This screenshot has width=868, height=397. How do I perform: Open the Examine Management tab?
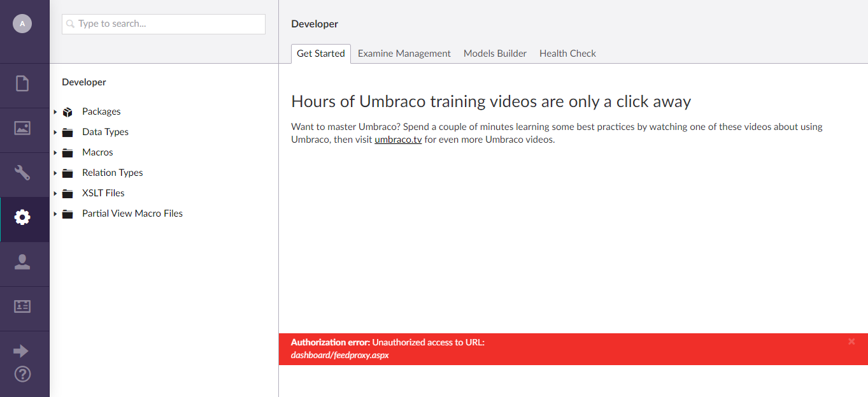[404, 54]
